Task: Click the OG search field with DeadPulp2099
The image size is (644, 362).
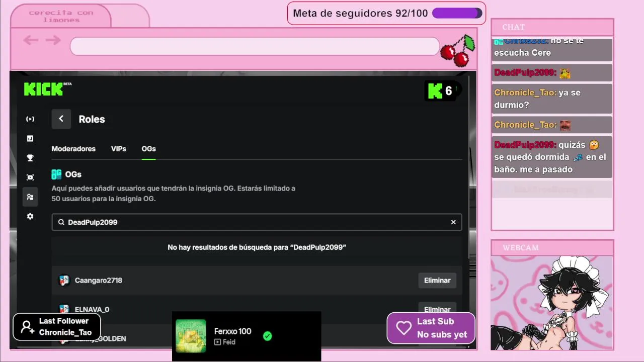Action: click(x=257, y=222)
